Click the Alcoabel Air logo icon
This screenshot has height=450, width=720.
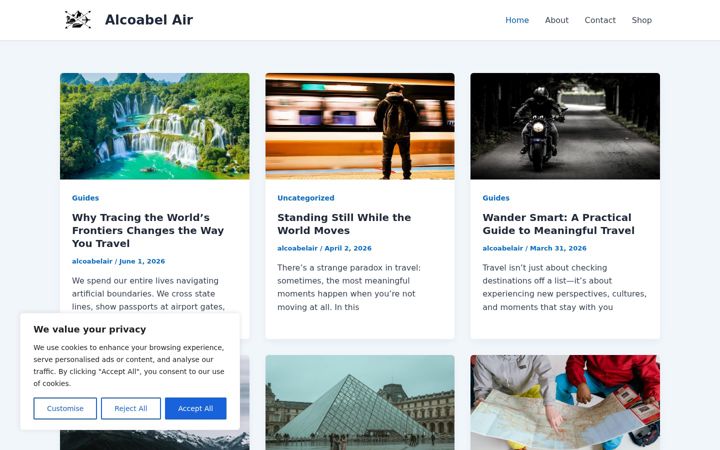78,20
